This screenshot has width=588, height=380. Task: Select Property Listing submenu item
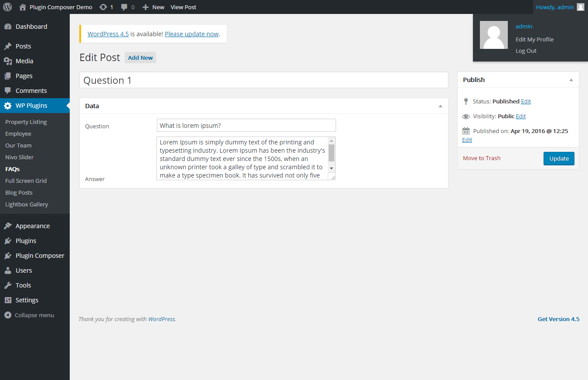tap(26, 122)
